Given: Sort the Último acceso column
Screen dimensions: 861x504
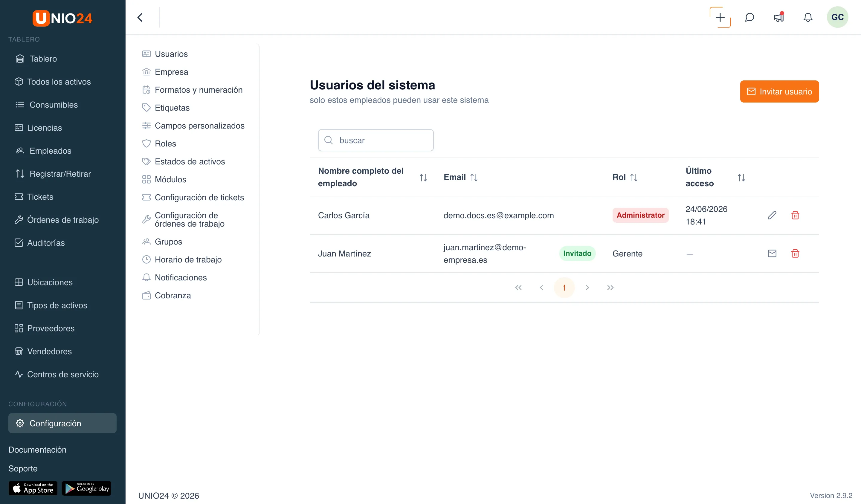Looking at the screenshot, I should (741, 177).
